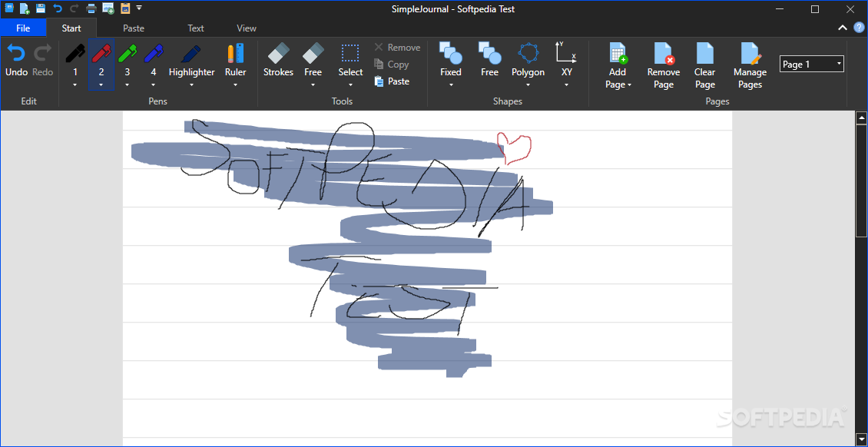Open help with the question mark icon
Viewport: 868px width, 447px height.
point(859,28)
